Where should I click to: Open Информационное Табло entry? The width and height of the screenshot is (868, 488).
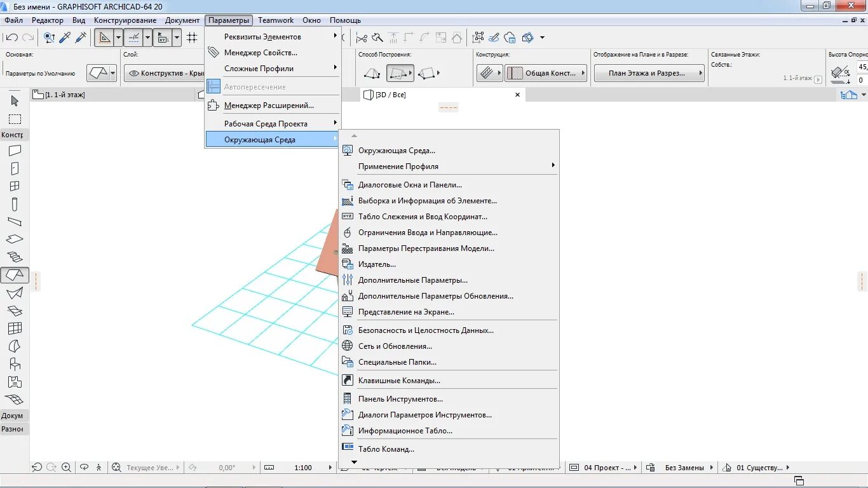(449, 431)
